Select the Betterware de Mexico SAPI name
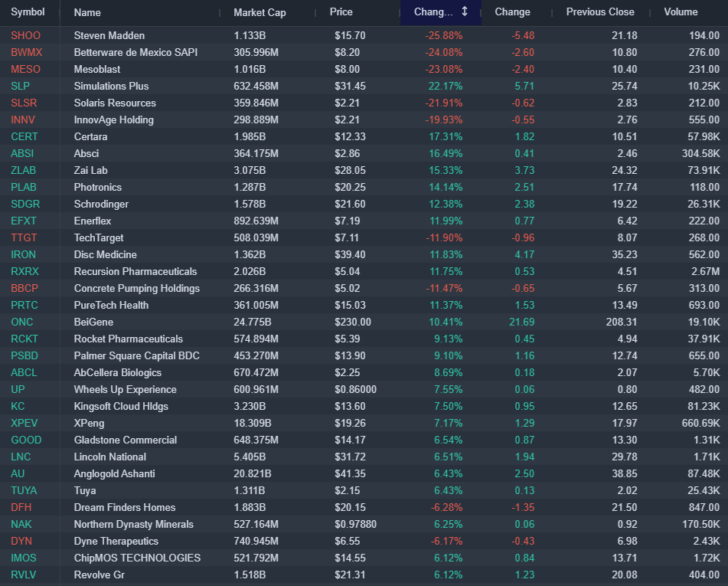This screenshot has height=586, width=728. 135,52
